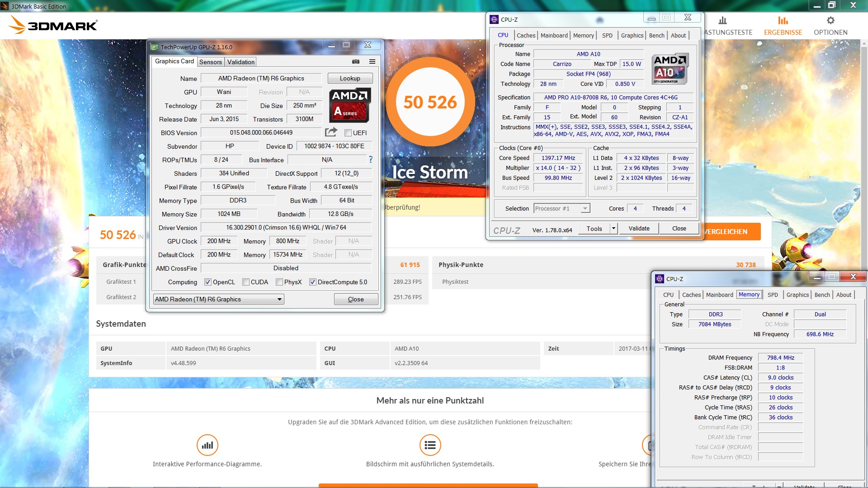Click the 3DMark logo in header
Screen dimensions: 868x488
click(x=53, y=25)
